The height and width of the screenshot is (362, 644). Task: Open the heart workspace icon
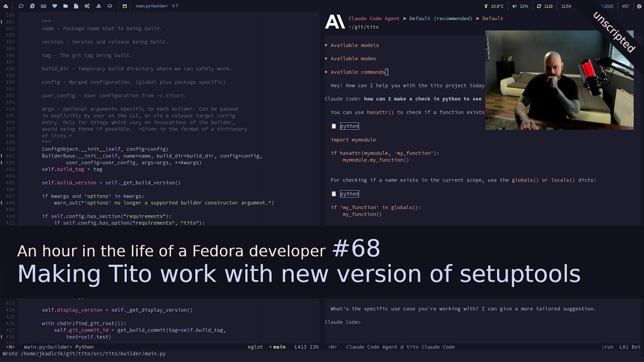pos(54,6)
